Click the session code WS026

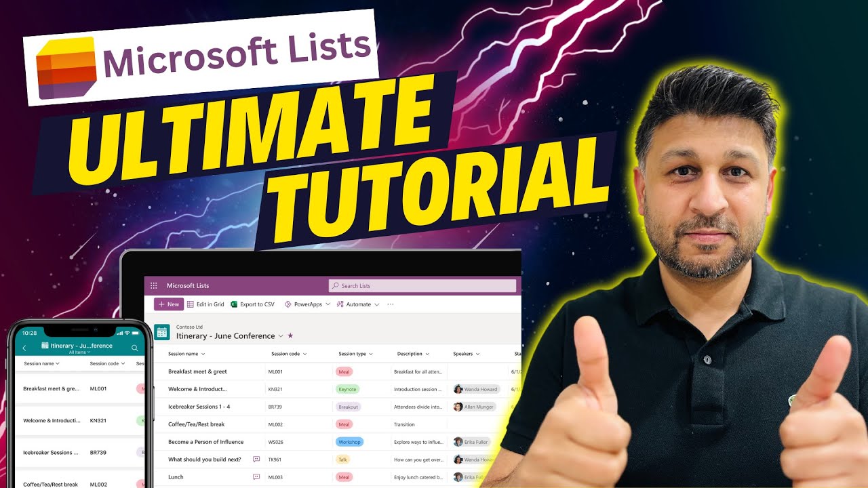coord(275,442)
